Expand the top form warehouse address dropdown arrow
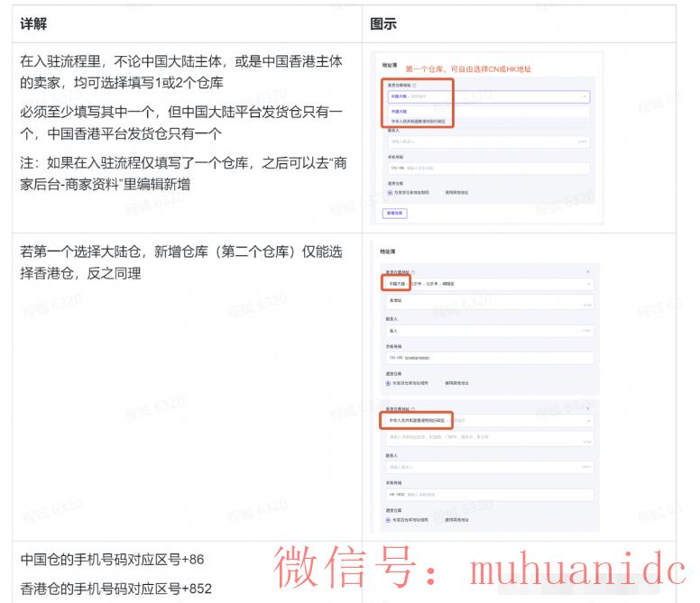Viewport: 700px width, 603px height. pos(585,96)
